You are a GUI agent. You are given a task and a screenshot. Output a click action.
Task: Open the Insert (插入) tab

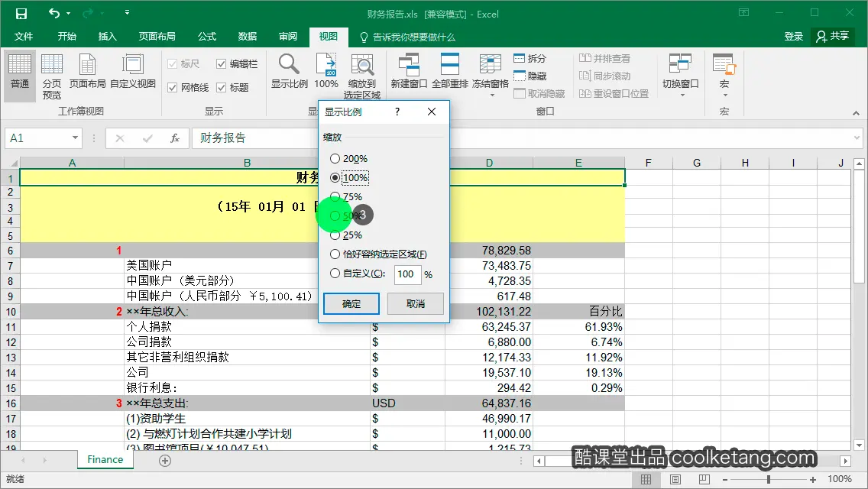108,37
